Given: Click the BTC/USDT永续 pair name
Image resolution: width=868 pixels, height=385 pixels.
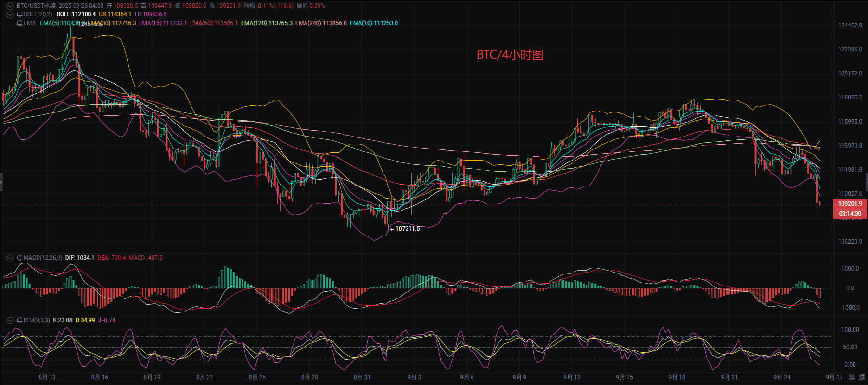Looking at the screenshot, I should pyautogui.click(x=36, y=6).
